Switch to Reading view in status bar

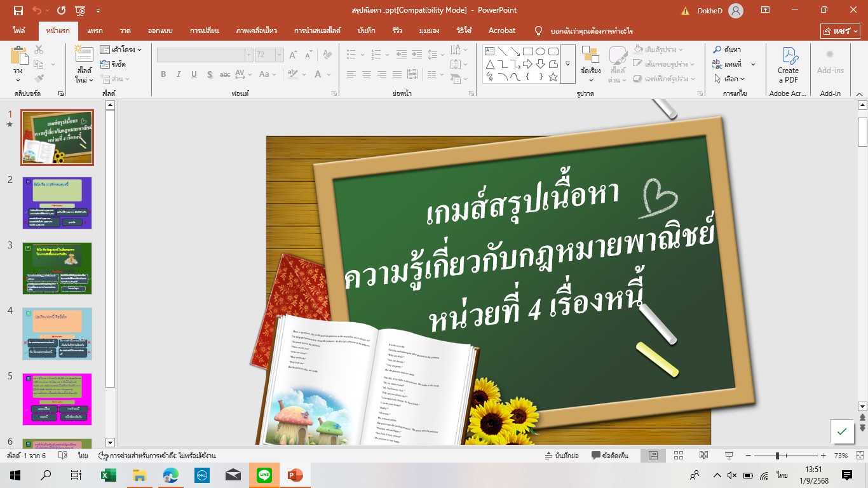coord(703,456)
